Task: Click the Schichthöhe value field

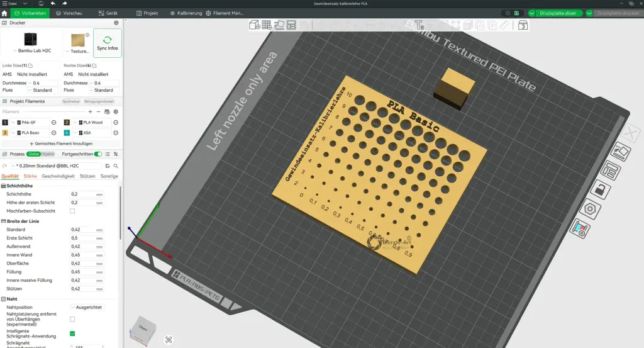Action: (87, 194)
